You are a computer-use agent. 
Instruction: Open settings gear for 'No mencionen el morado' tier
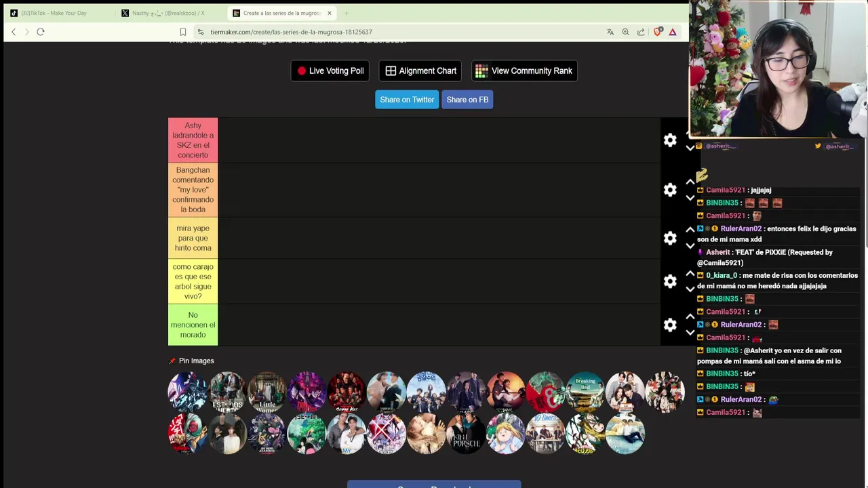(x=670, y=325)
